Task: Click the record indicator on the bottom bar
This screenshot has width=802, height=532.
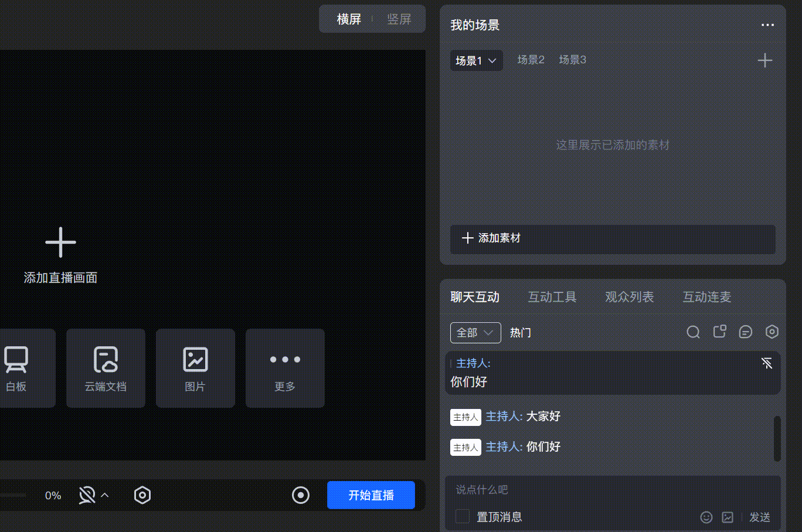Action: tap(301, 495)
